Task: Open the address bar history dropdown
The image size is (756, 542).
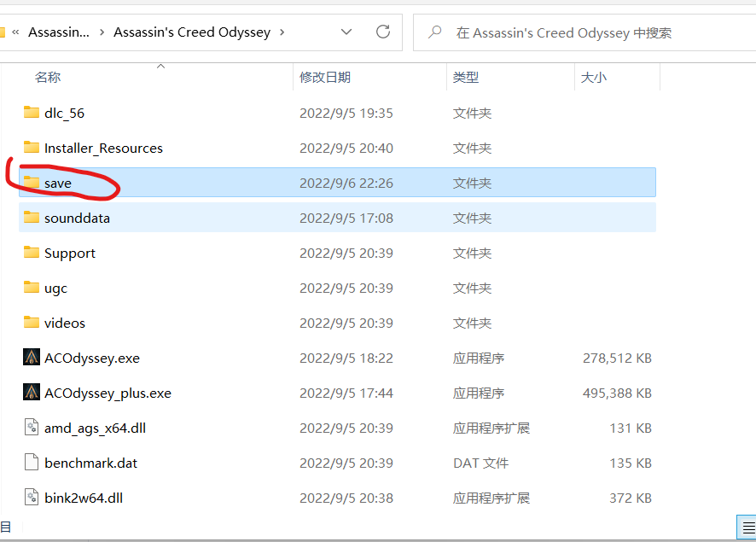Action: (346, 32)
